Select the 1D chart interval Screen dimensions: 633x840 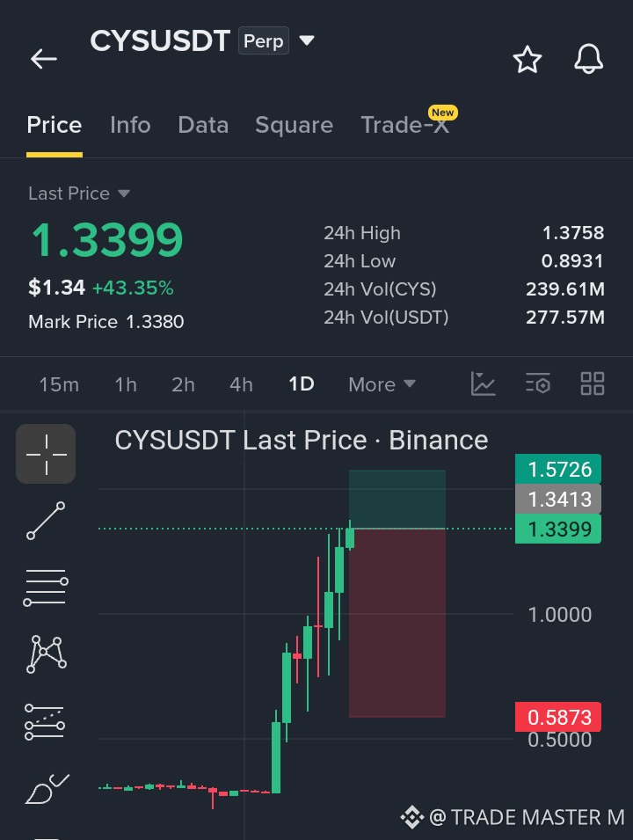[302, 383]
